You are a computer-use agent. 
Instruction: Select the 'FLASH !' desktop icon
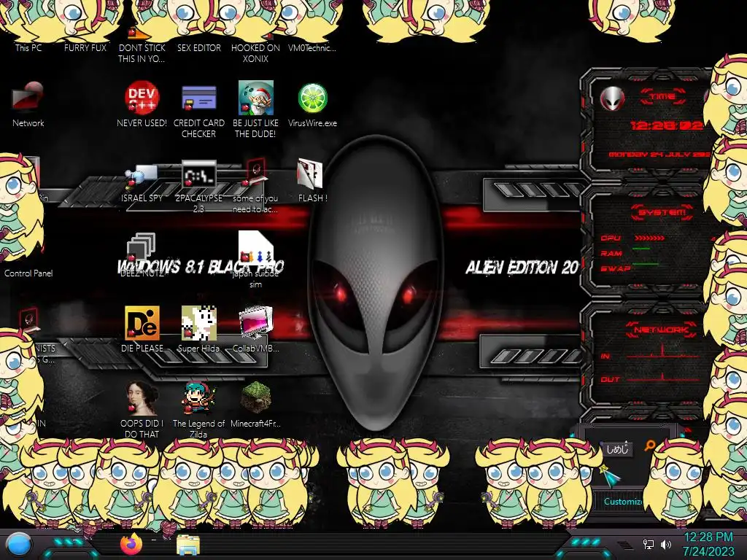click(x=310, y=174)
